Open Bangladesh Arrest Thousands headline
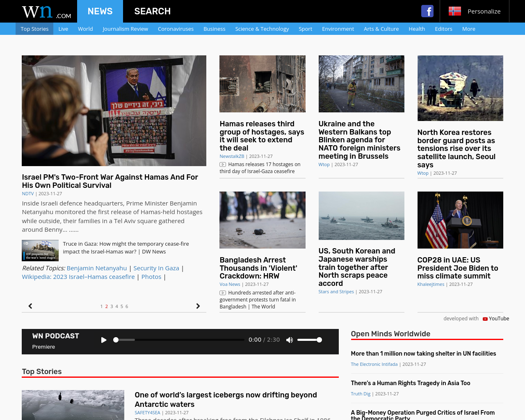Viewport: 525px width, 420px height. (x=258, y=268)
